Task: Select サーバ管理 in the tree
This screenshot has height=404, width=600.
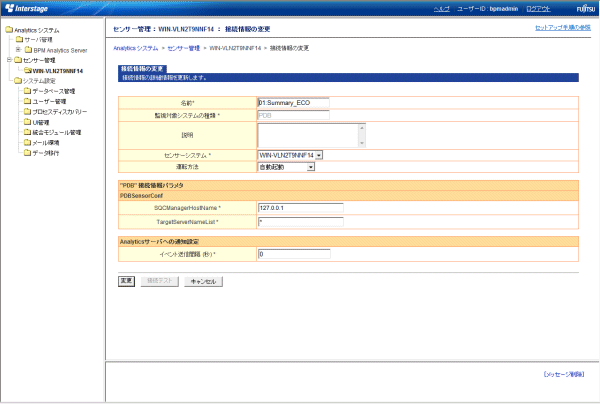Action: 38,40
